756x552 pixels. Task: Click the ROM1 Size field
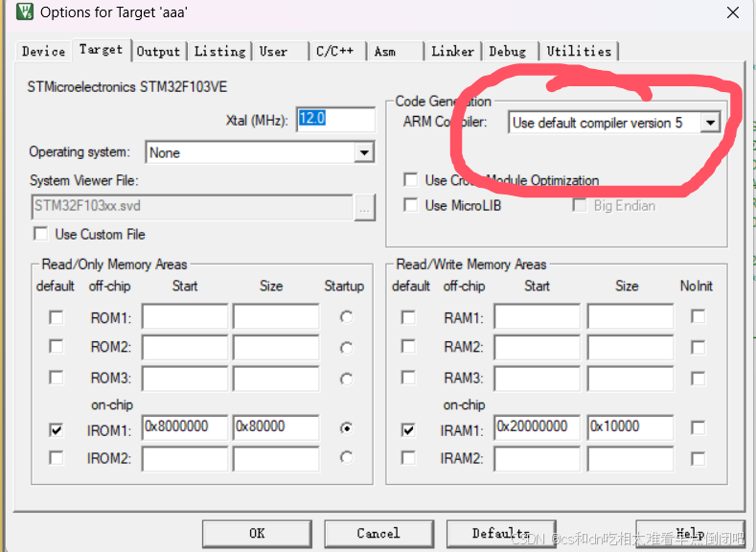[276, 316]
